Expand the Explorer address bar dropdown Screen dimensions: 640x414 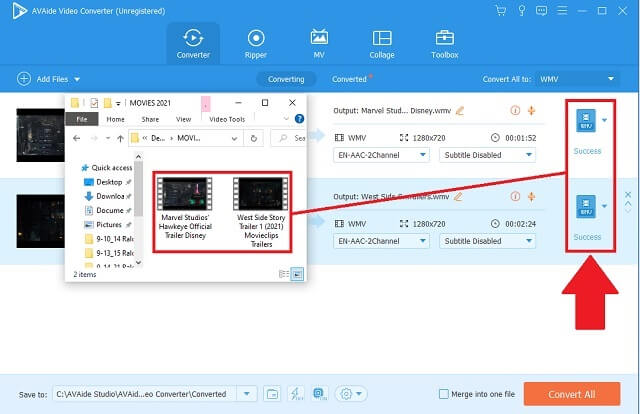[x=234, y=139]
